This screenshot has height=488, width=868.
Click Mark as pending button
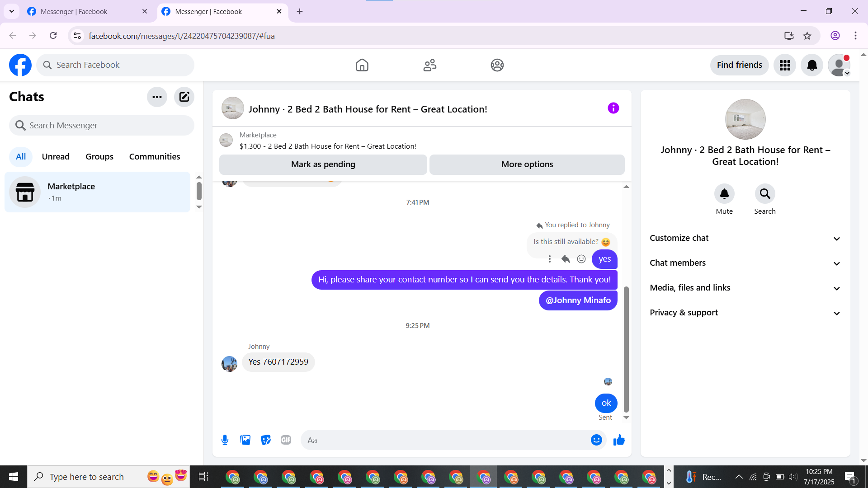tap(323, 164)
